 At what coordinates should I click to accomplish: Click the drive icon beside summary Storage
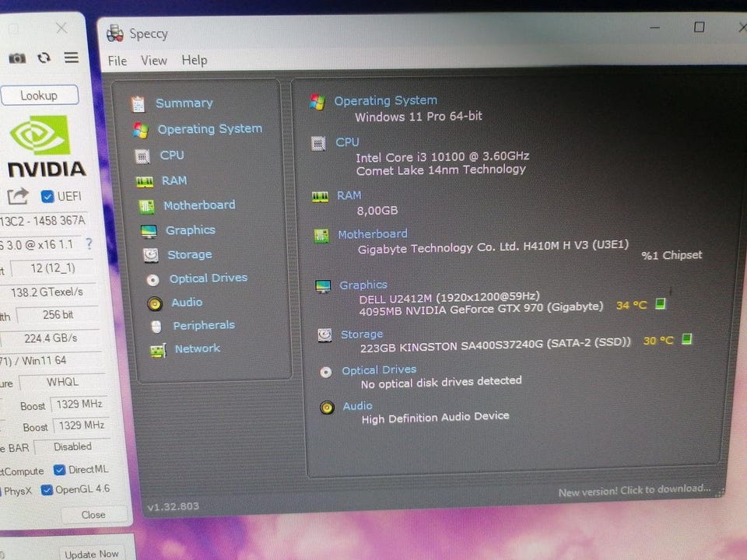325,335
